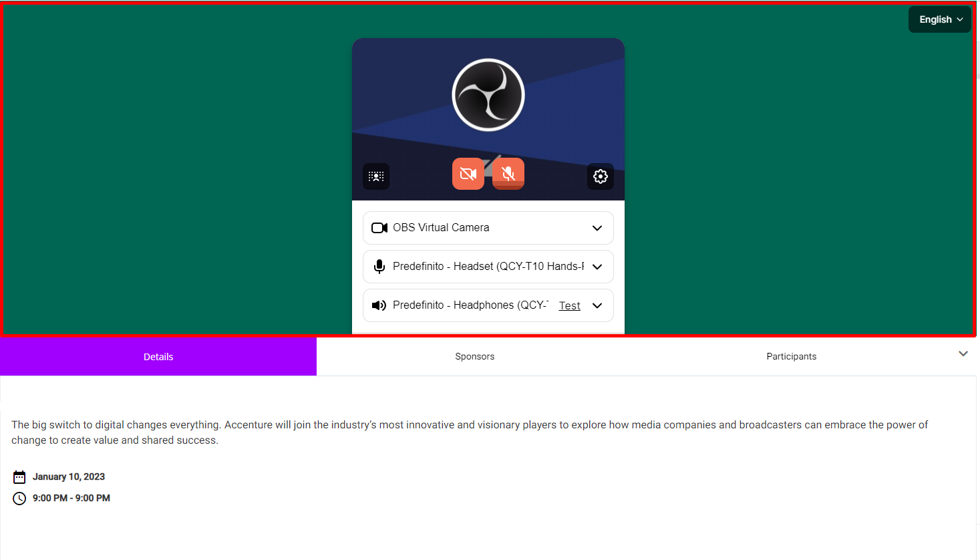Image resolution: width=980 pixels, height=560 pixels.
Task: Click the camera icon in OBS dropdown
Action: click(x=379, y=228)
